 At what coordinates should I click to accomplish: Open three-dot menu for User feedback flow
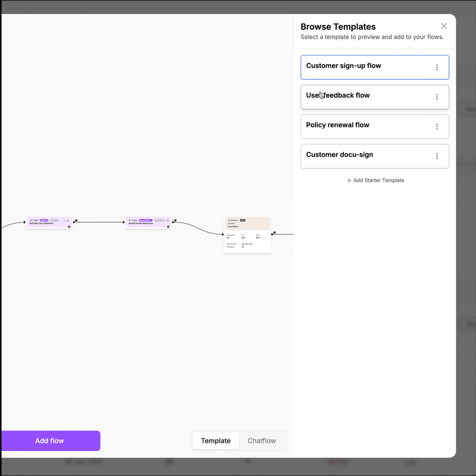(437, 97)
